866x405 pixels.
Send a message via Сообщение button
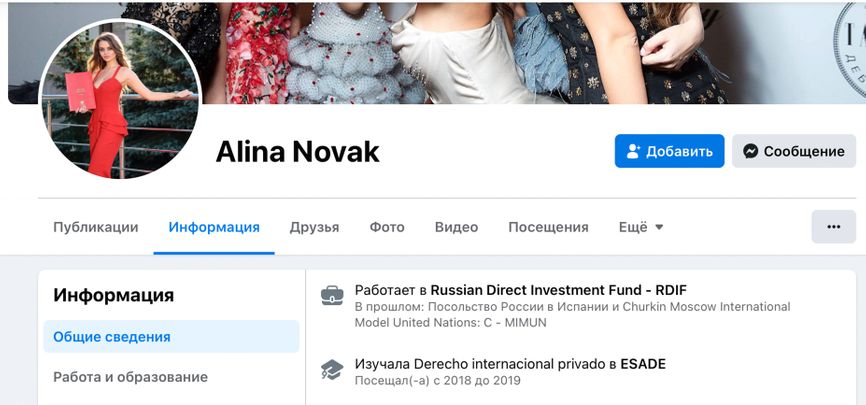point(794,151)
